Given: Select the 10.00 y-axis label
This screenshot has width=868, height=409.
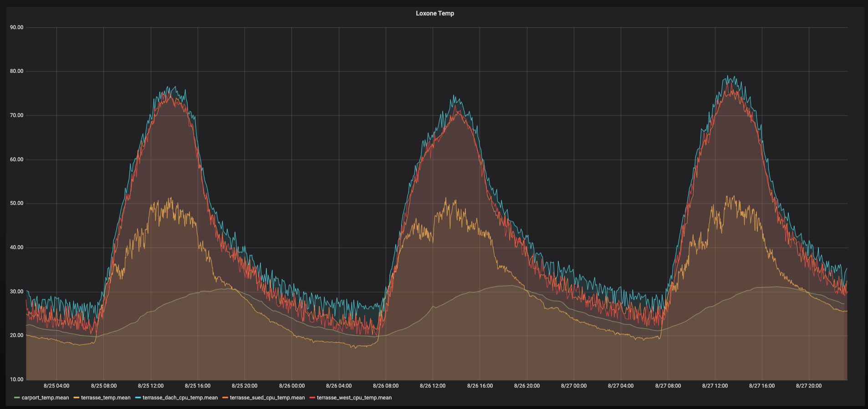Looking at the screenshot, I should click(x=17, y=379).
